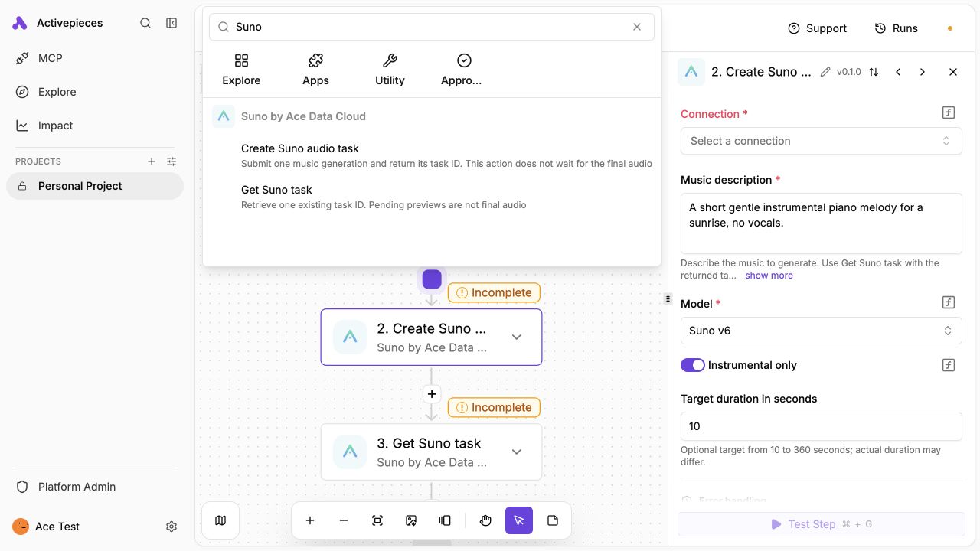
Task: Switch to Apps tab in picker
Action: pyautogui.click(x=315, y=70)
